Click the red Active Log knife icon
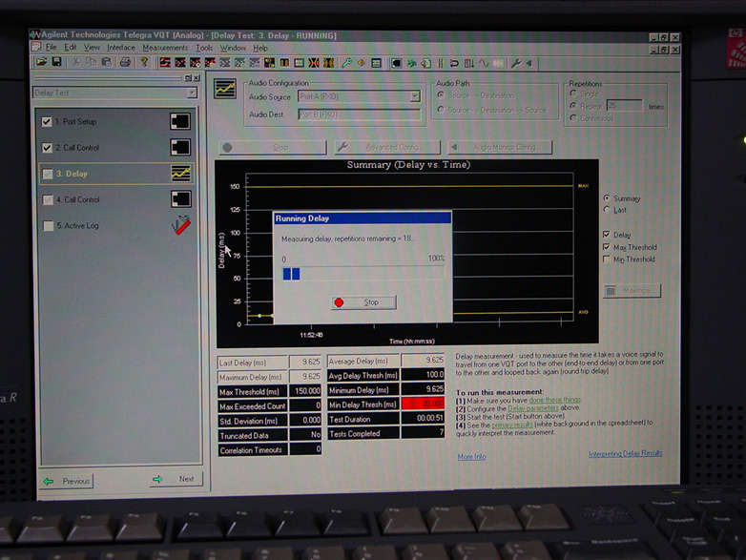The width and height of the screenshot is (746, 560). (181, 224)
